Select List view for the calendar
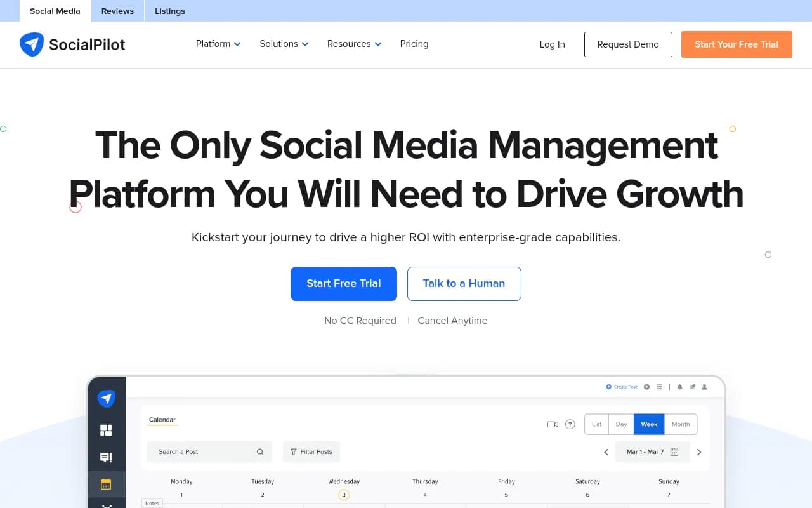The width and height of the screenshot is (812, 508). [x=596, y=424]
